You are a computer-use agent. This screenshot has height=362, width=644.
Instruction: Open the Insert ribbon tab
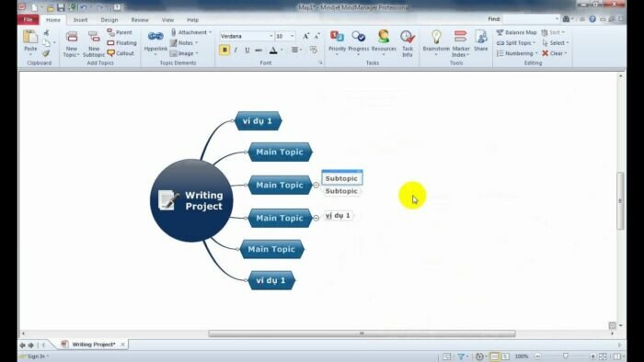[80, 19]
